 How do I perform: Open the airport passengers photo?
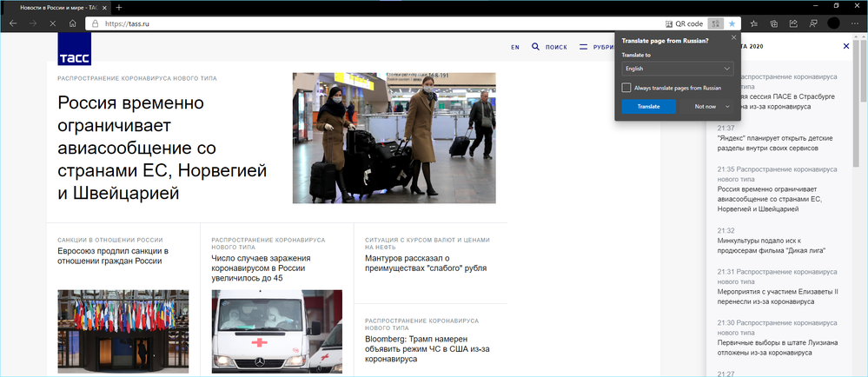coord(394,138)
